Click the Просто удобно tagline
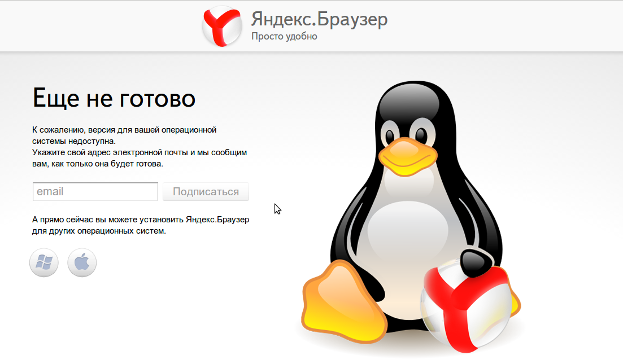The image size is (623, 364). click(x=284, y=36)
